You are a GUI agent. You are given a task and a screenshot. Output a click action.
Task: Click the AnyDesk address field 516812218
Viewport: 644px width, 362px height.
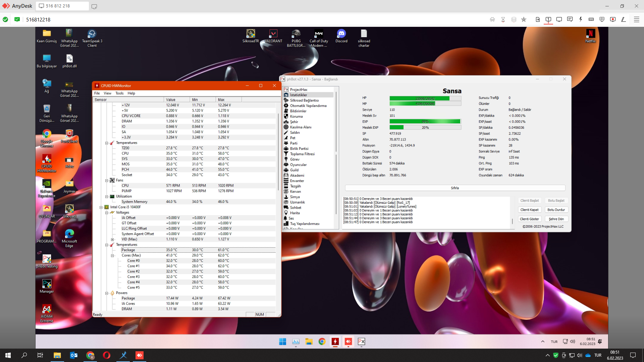pyautogui.click(x=38, y=19)
